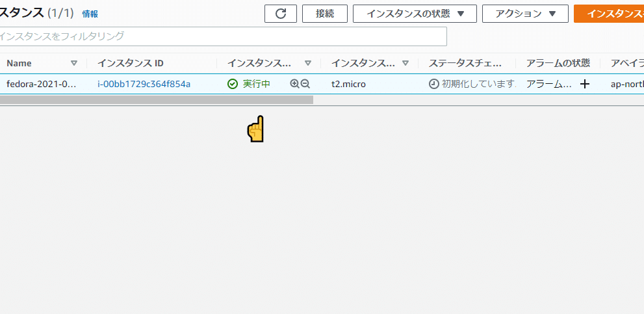Click the horizontal scrollbar thumb
644x314 pixels.
pyautogui.click(x=157, y=99)
